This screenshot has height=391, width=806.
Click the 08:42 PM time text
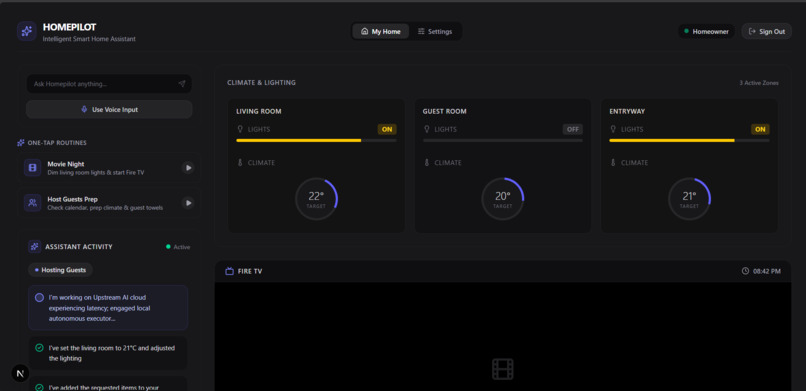point(767,271)
